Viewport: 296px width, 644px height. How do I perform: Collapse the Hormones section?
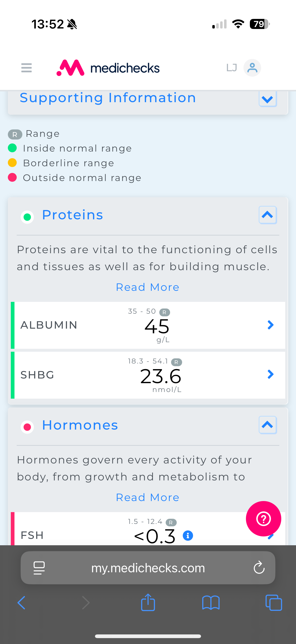[x=268, y=425]
